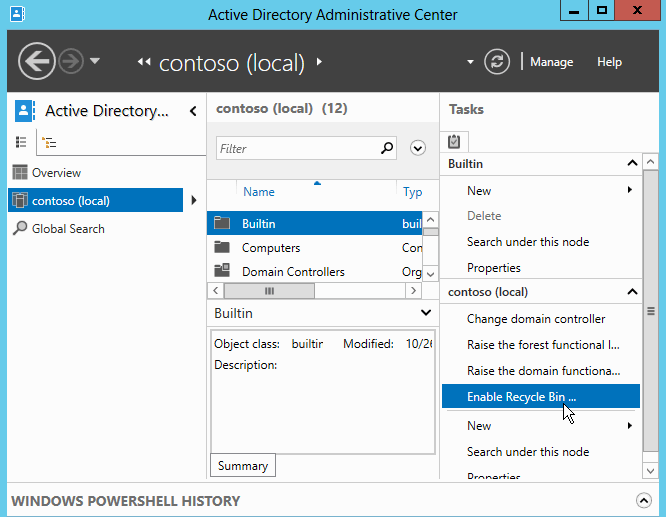Image resolution: width=666 pixels, height=517 pixels.
Task: Click the contoso (local) domain icon
Action: [x=20, y=200]
